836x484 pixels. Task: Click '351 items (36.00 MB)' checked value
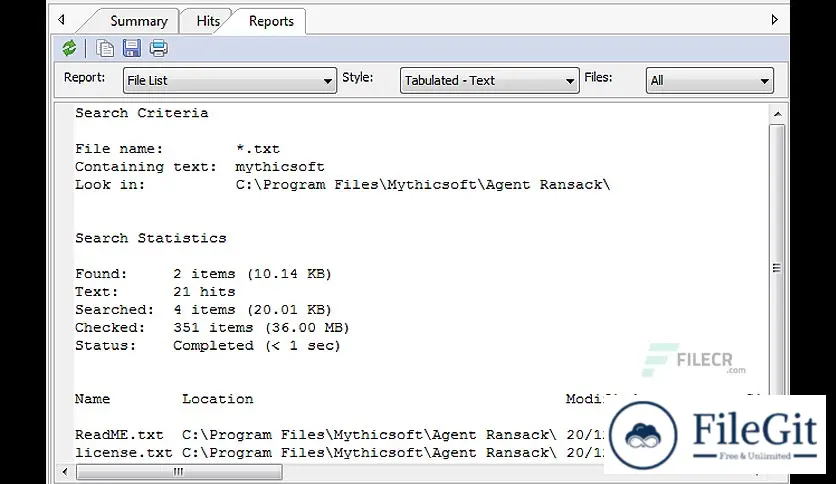click(261, 328)
